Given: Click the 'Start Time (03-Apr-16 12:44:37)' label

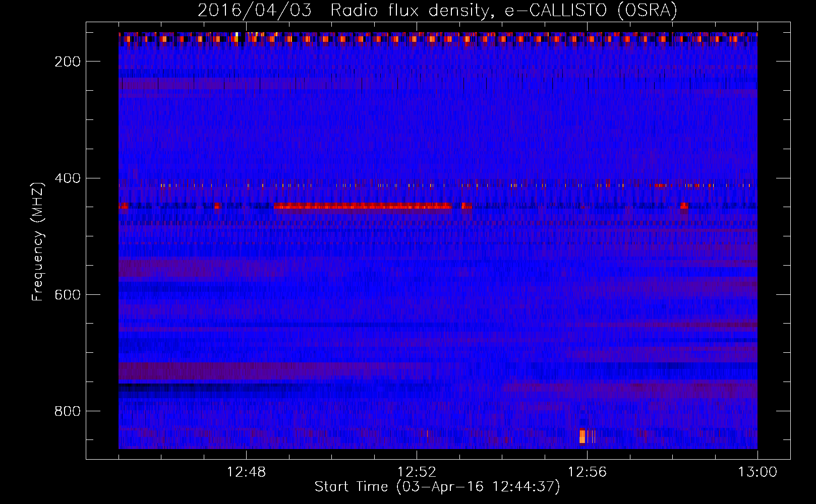Looking at the screenshot, I should (437, 487).
